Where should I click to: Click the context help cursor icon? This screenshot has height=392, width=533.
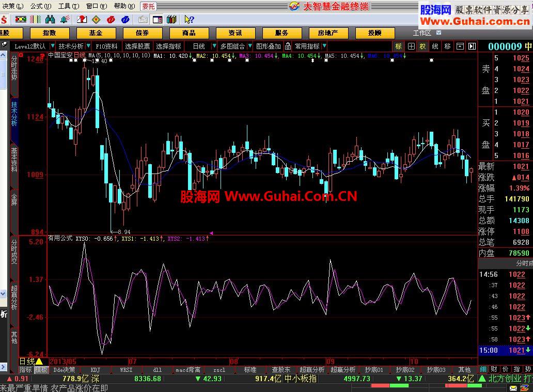click(x=189, y=20)
